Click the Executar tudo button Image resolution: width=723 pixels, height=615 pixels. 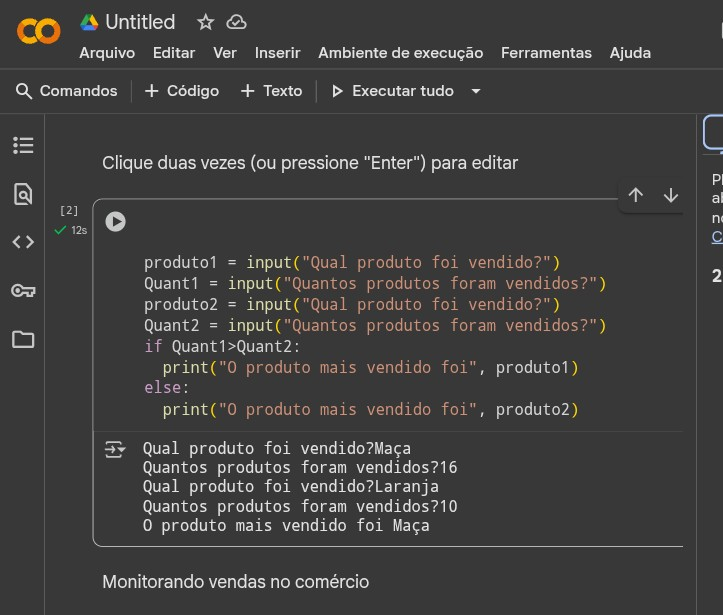[392, 91]
